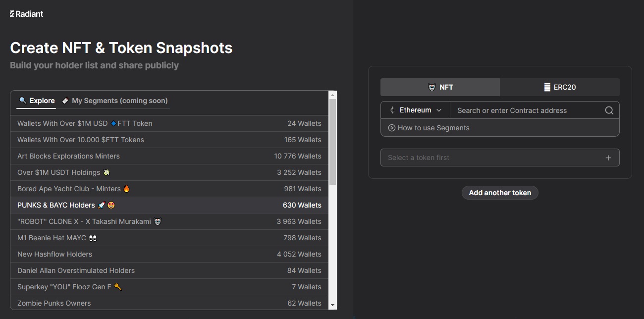Open Daniel Allan Overstimulated Holders segment
644x319 pixels.
169,270
